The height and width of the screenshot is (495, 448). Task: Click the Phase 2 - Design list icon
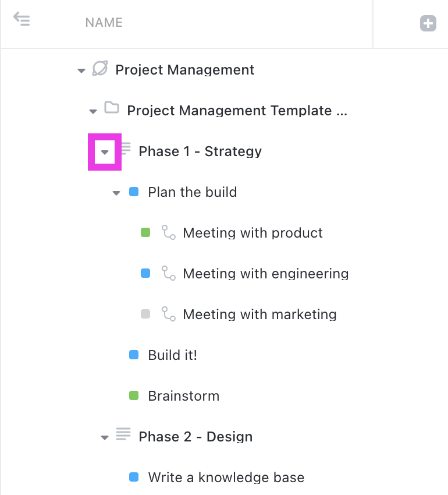point(123,434)
